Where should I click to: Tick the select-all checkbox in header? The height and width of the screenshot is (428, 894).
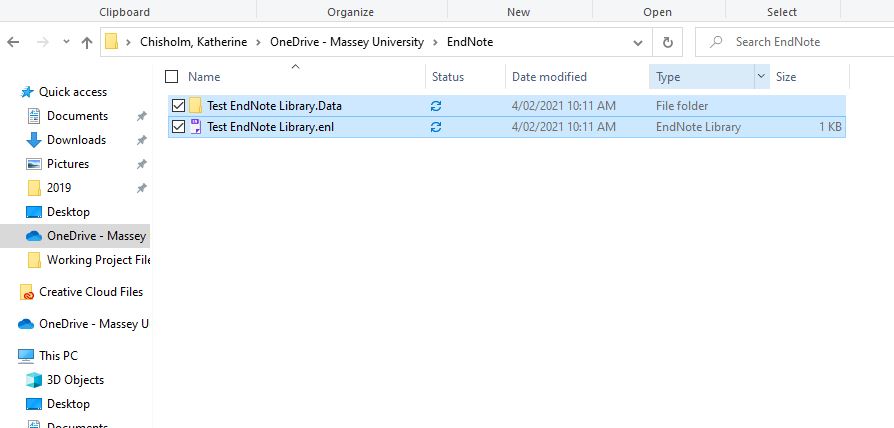pyautogui.click(x=171, y=76)
